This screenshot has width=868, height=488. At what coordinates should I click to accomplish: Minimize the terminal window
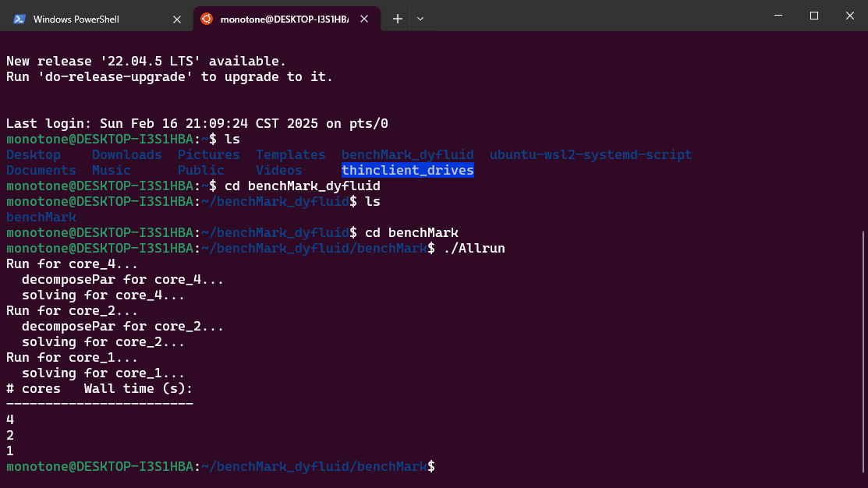778,16
